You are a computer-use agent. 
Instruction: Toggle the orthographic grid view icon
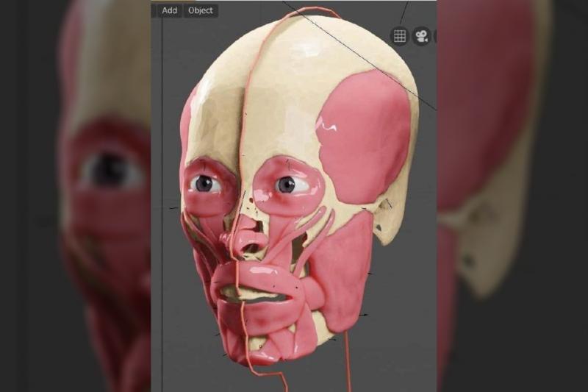pyautogui.click(x=400, y=36)
